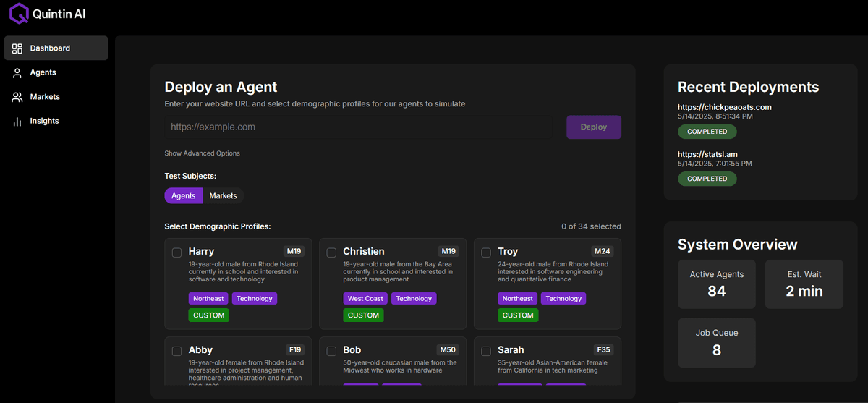Image resolution: width=868 pixels, height=403 pixels.
Task: Click the Dashboard grid icon in sidebar
Action: point(17,48)
